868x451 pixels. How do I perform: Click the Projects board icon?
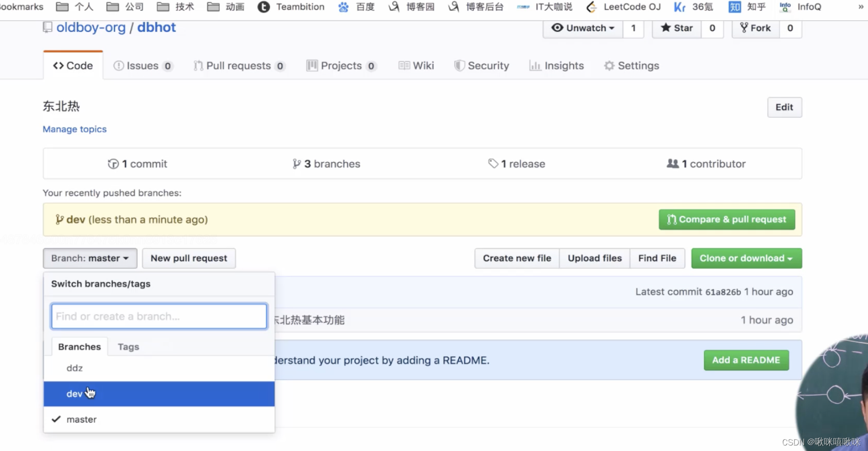(312, 66)
